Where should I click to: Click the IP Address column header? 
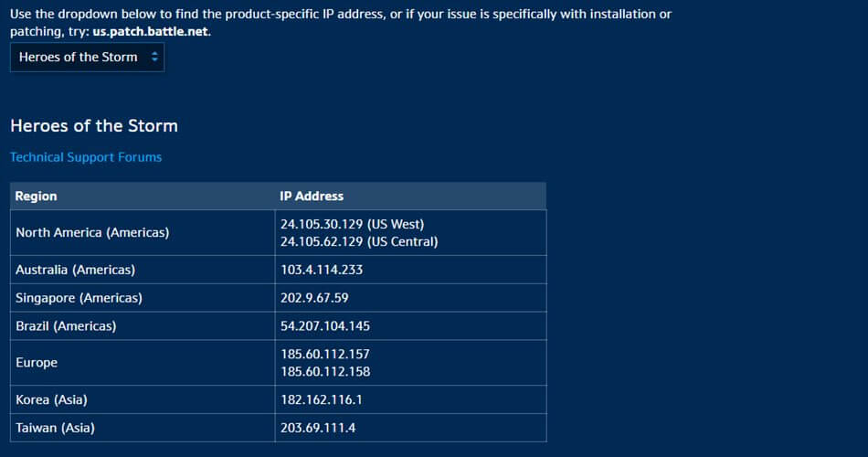[x=312, y=196]
